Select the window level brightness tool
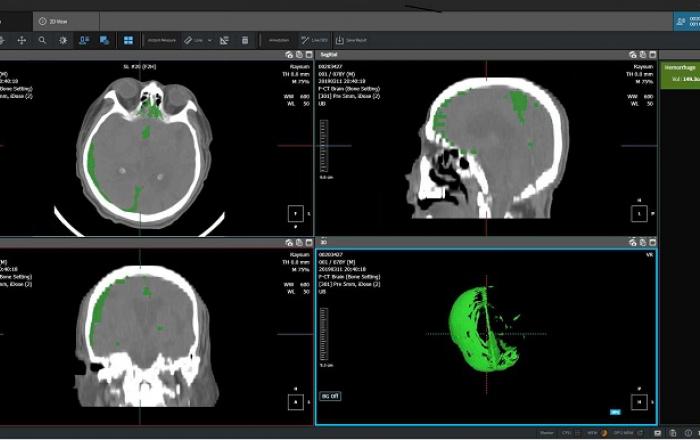 click(63, 40)
